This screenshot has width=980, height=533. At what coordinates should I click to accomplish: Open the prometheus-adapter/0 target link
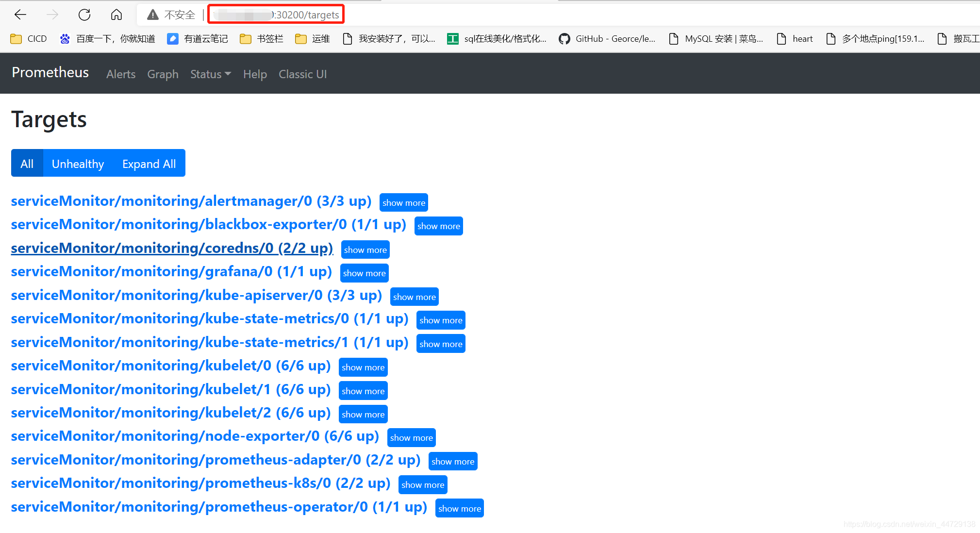tap(216, 460)
